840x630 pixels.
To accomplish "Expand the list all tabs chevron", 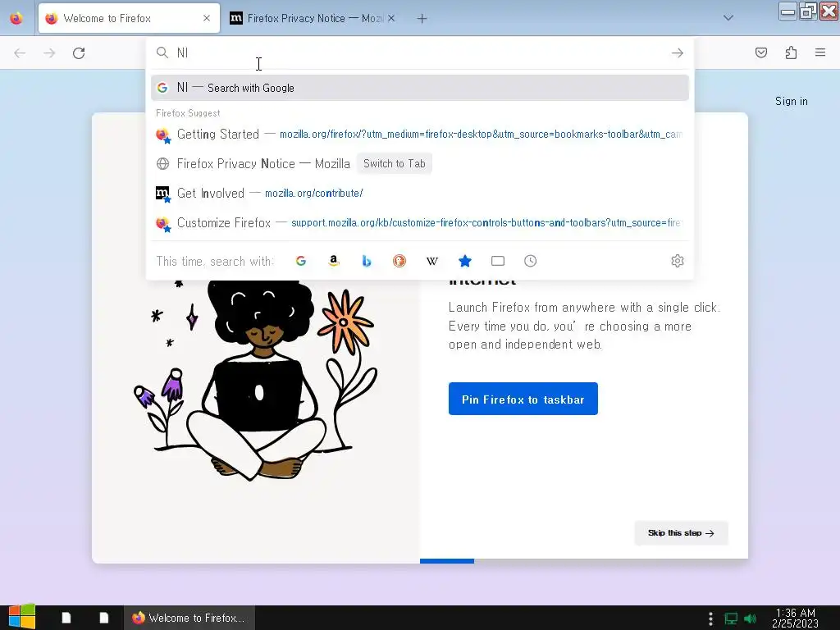I will point(728,18).
